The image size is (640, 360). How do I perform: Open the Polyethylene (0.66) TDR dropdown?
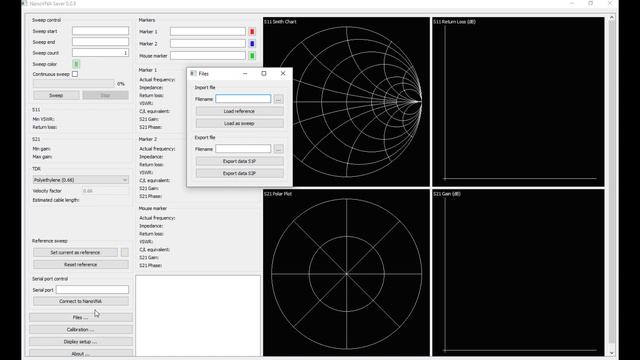[80, 180]
